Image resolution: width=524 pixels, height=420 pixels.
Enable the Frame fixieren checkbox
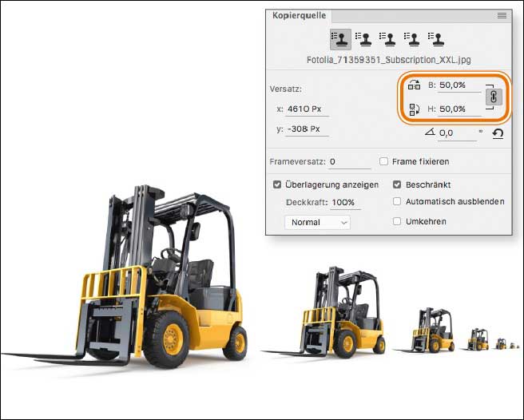[x=383, y=162]
